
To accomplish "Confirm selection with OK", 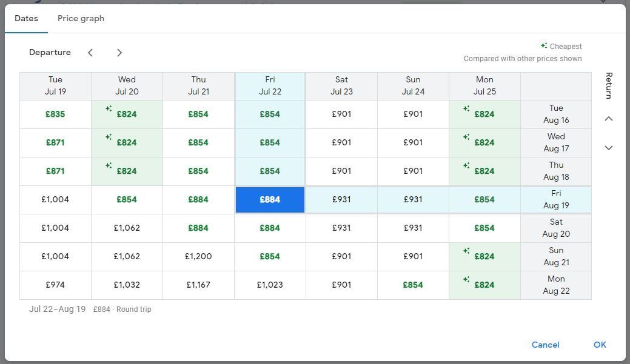I will [600, 345].
